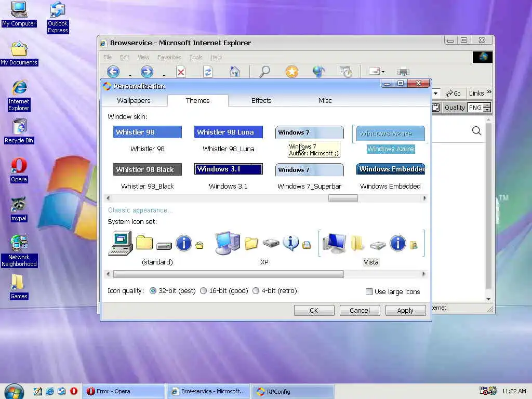Open the File menu in Internet Explorer
Viewport: 532px width, 399px height.
[x=107, y=57]
